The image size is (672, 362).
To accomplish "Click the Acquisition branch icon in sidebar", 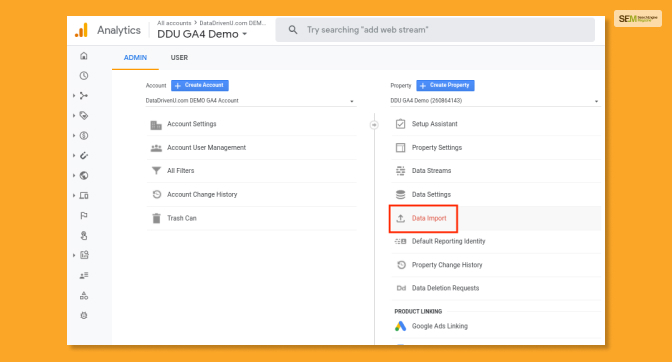I will [84, 96].
